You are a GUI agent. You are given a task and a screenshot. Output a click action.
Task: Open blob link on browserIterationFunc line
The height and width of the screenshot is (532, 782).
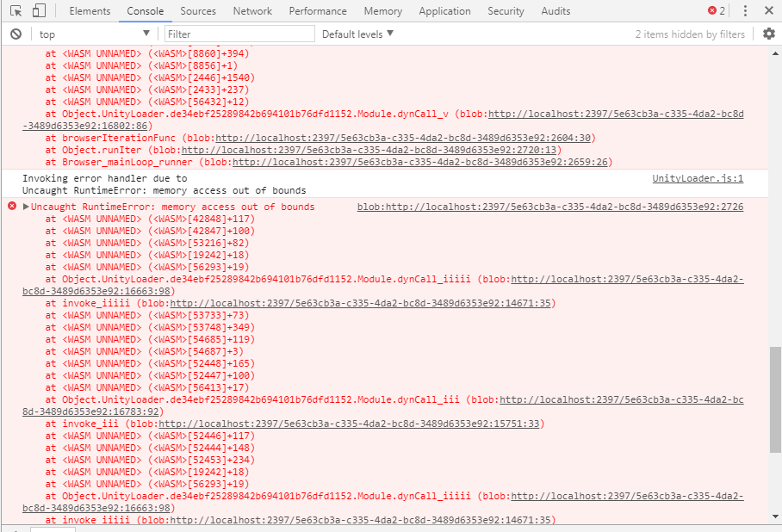click(405, 138)
